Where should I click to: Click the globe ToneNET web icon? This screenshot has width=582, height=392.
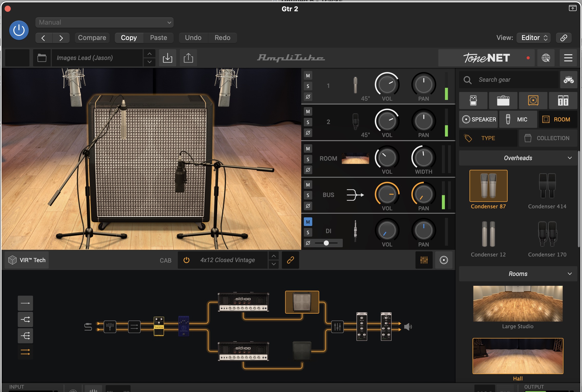point(546,58)
